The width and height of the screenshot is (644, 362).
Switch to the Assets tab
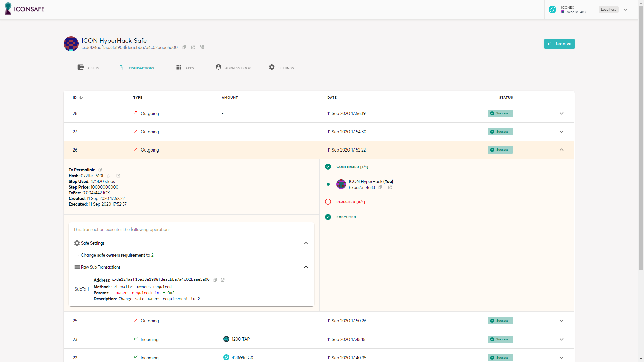(x=88, y=68)
